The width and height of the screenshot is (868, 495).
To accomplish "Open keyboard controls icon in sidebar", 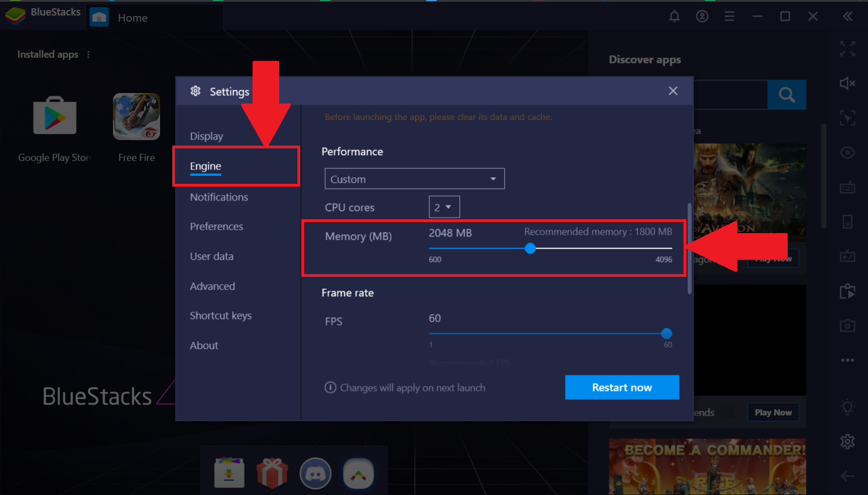I will (848, 188).
